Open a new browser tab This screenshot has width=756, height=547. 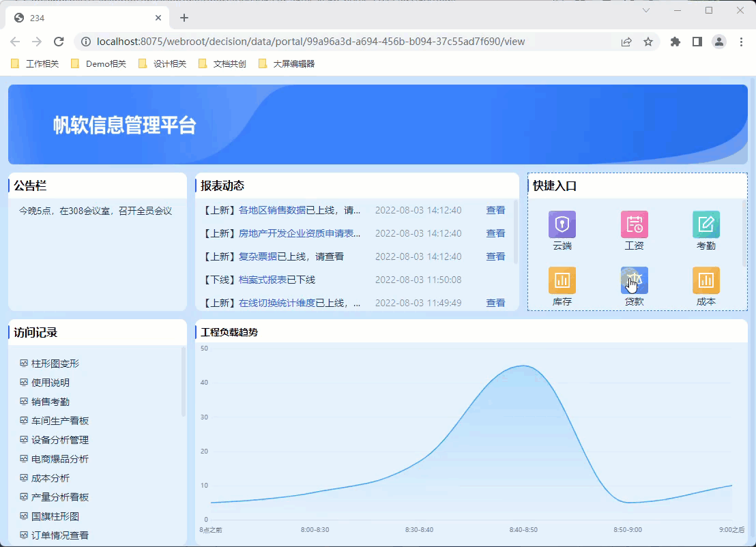(184, 18)
